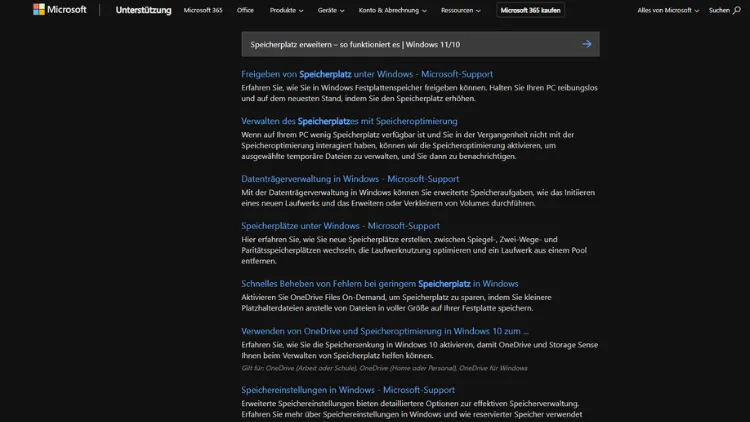Click the Suchen label in header
Viewport: 750px width, 422px height.
tap(719, 10)
